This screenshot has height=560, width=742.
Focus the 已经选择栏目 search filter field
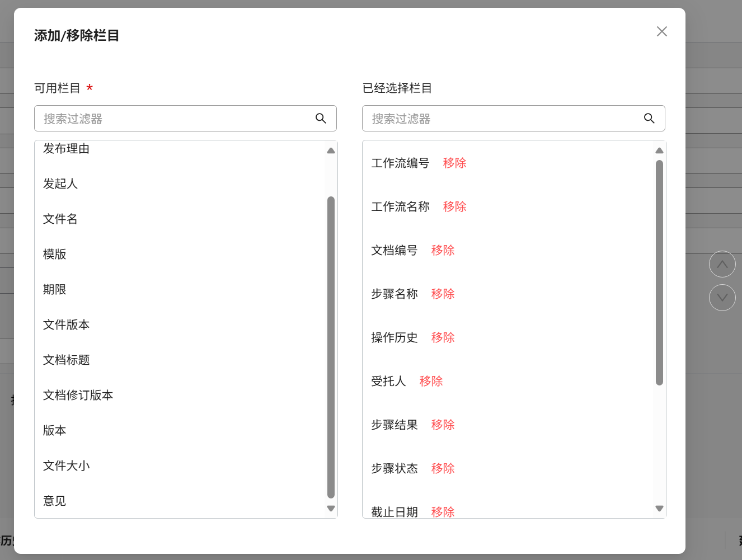point(504,119)
